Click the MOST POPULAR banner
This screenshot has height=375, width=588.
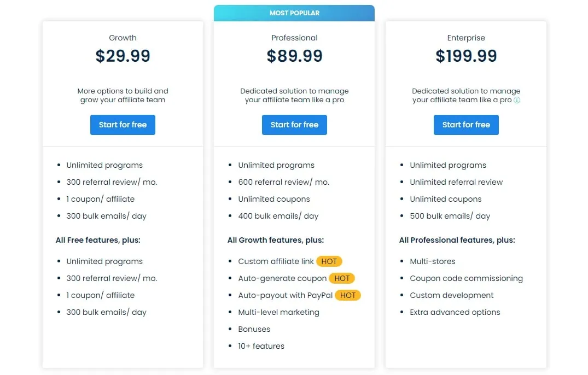point(294,13)
